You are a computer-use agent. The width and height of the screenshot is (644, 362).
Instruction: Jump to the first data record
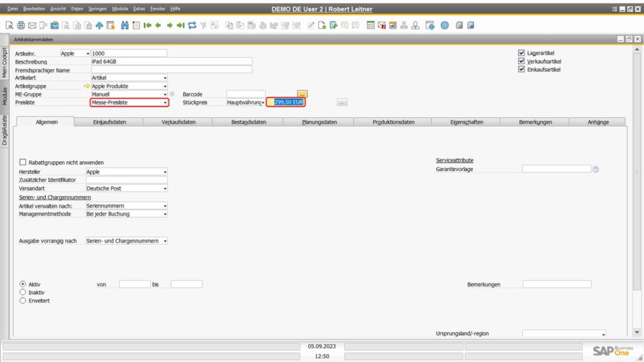(x=147, y=25)
